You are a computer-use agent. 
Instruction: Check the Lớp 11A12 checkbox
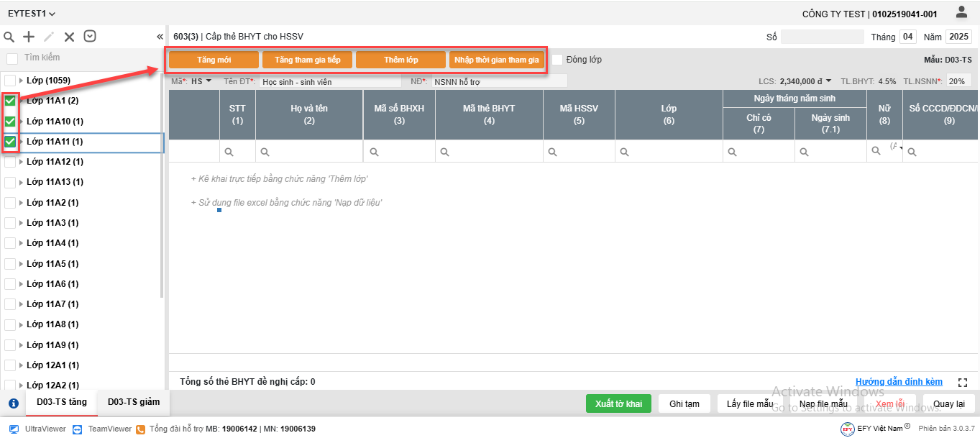tap(11, 162)
